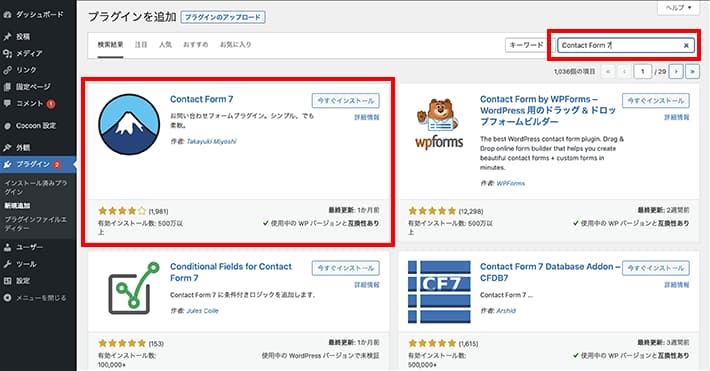Open the ヘルプ dropdown tab
The height and width of the screenshot is (371, 710).
(x=678, y=8)
